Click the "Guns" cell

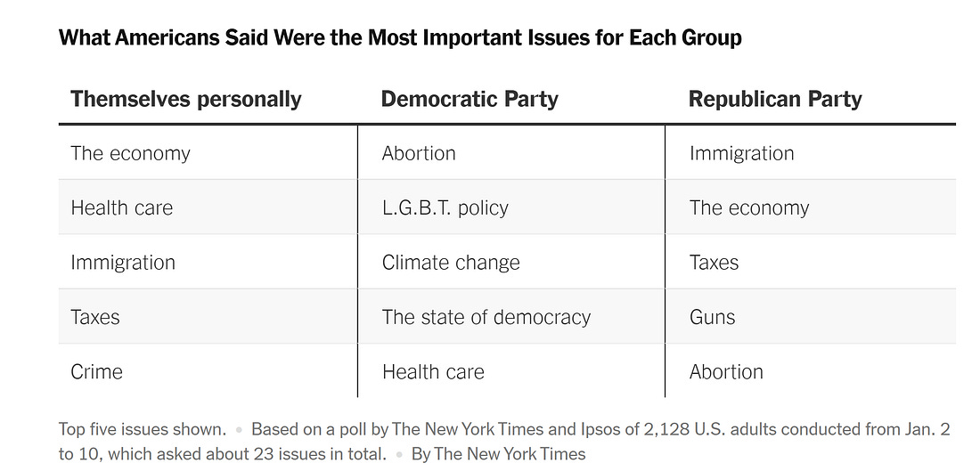click(713, 317)
